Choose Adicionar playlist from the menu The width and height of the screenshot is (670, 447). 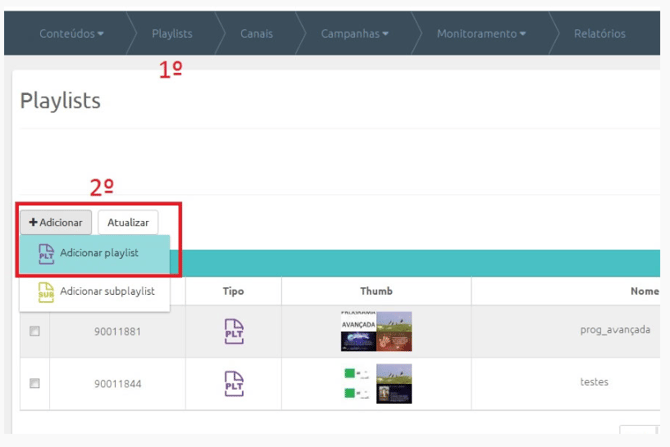tap(99, 253)
